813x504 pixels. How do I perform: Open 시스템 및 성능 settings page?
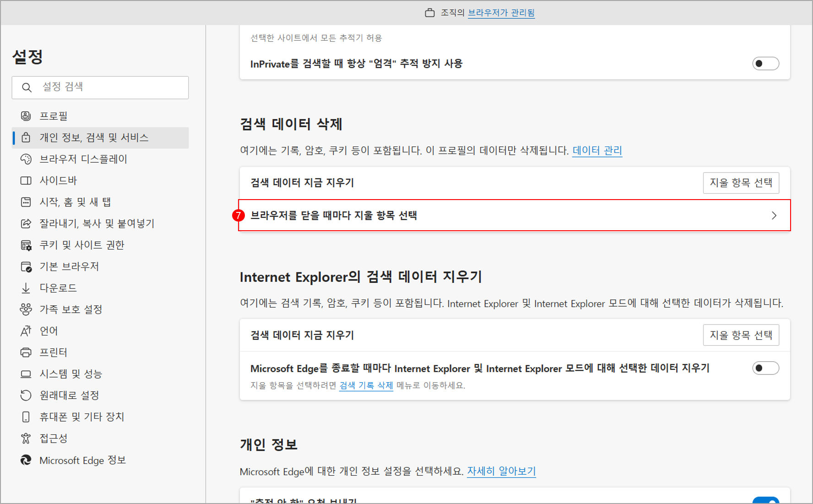pyautogui.click(x=70, y=374)
